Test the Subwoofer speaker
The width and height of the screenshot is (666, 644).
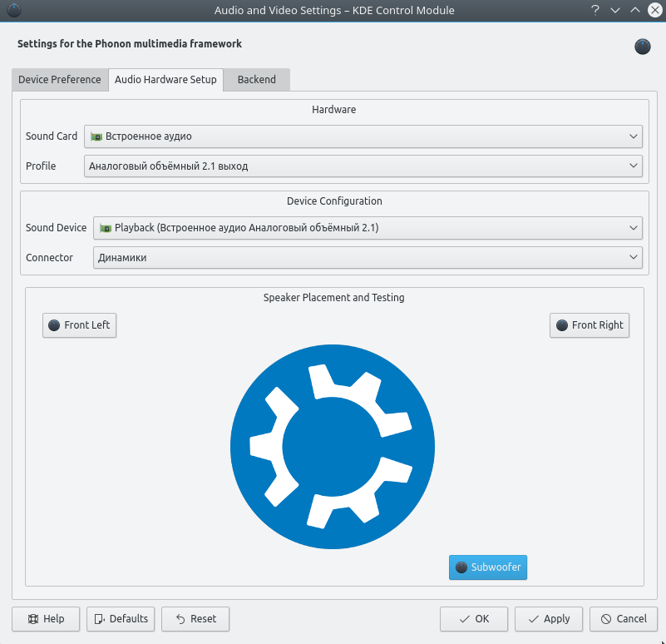(488, 567)
